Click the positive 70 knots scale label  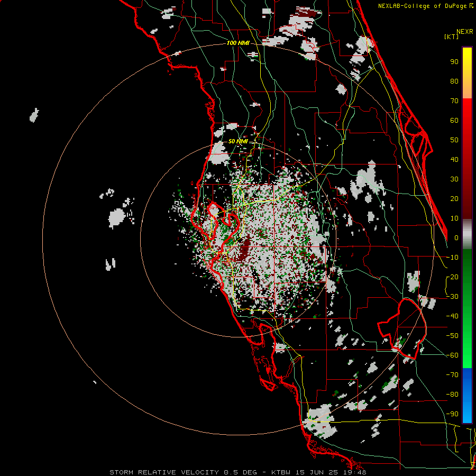454,101
